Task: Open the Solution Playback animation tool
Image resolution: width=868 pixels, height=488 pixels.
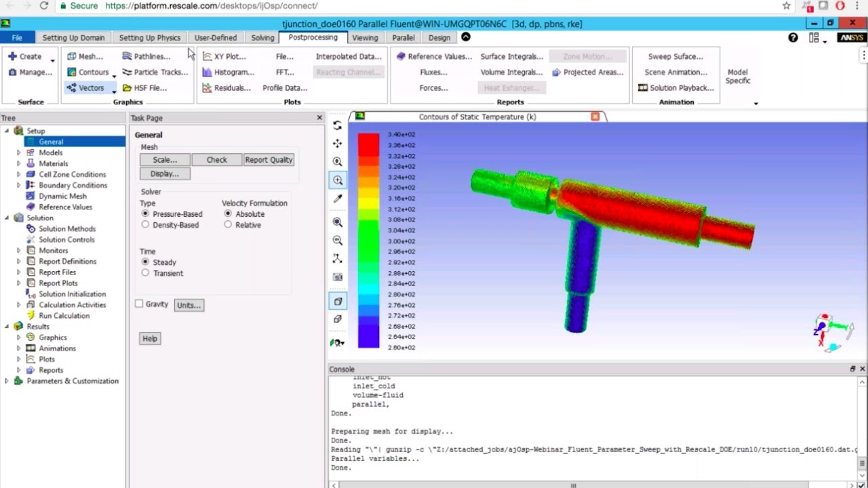Action: point(676,87)
